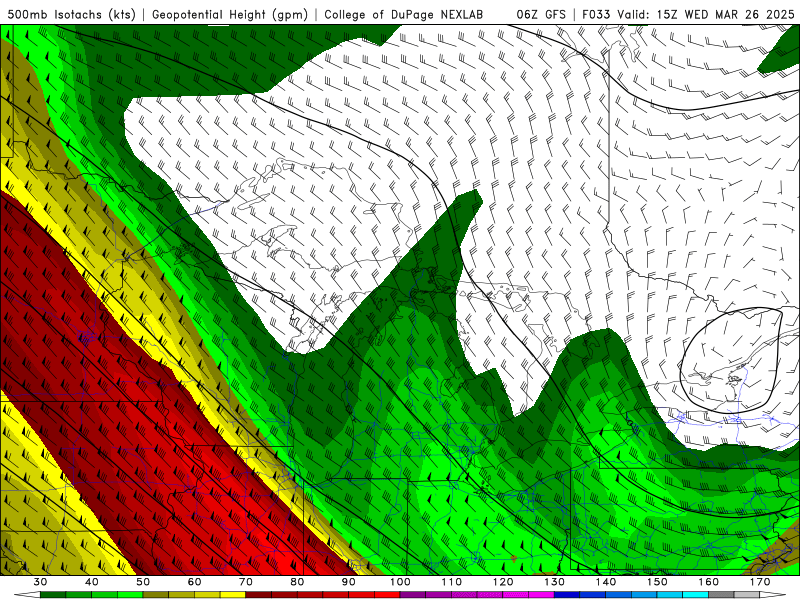Image resolution: width=800 pixels, height=600 pixels.
Task: Click the "College of DuPage NEXLAB" label
Action: click(x=403, y=14)
